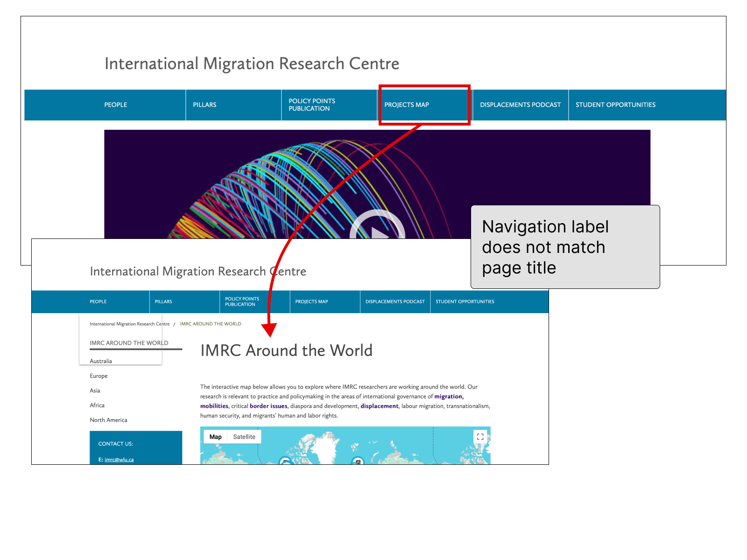Open PEOPLE in the lower page navigation
Image resolution: width=747 pixels, height=560 pixels.
coord(98,301)
